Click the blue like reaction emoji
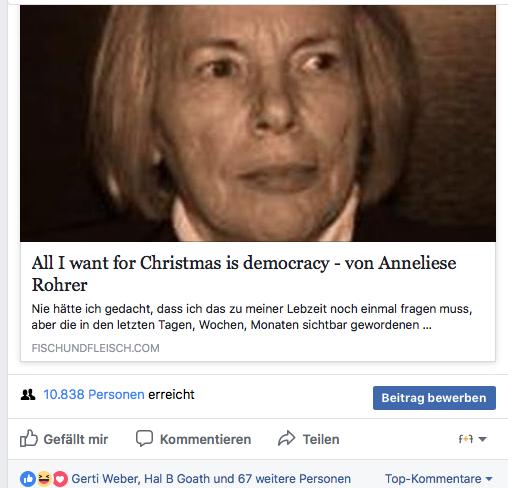 coord(28,479)
